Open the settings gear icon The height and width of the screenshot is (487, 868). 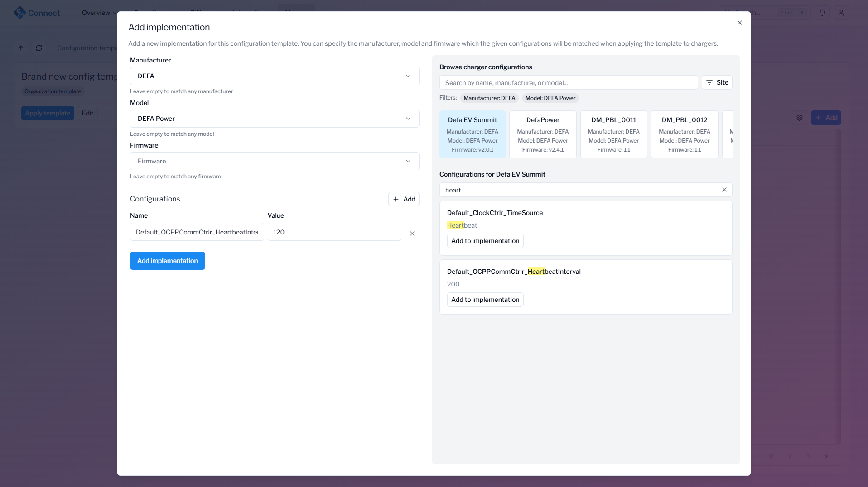800,118
